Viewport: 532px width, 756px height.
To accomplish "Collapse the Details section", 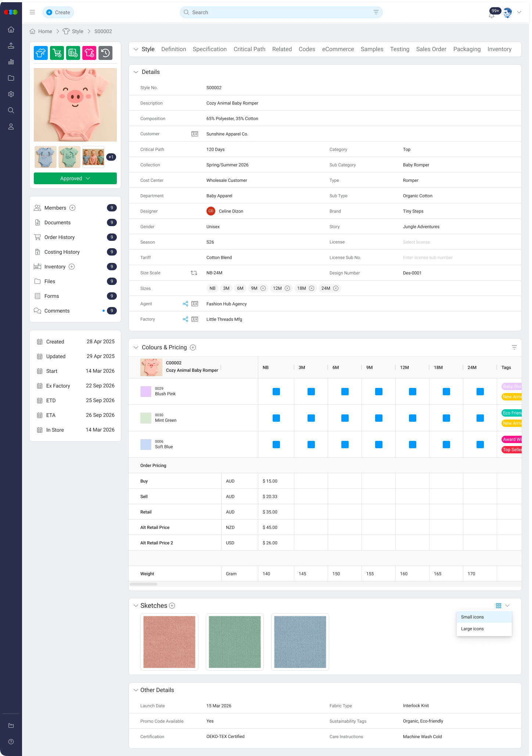I will tap(136, 72).
